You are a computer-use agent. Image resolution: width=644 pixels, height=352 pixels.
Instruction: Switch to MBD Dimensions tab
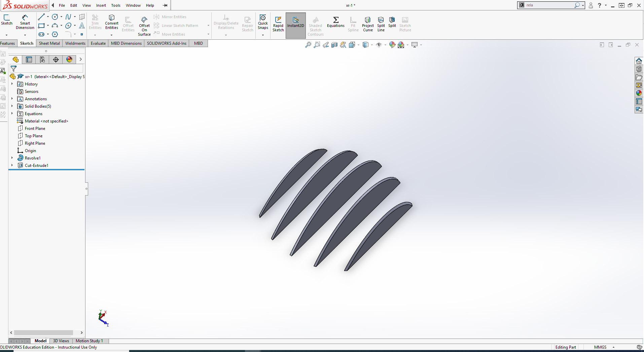[x=126, y=43]
